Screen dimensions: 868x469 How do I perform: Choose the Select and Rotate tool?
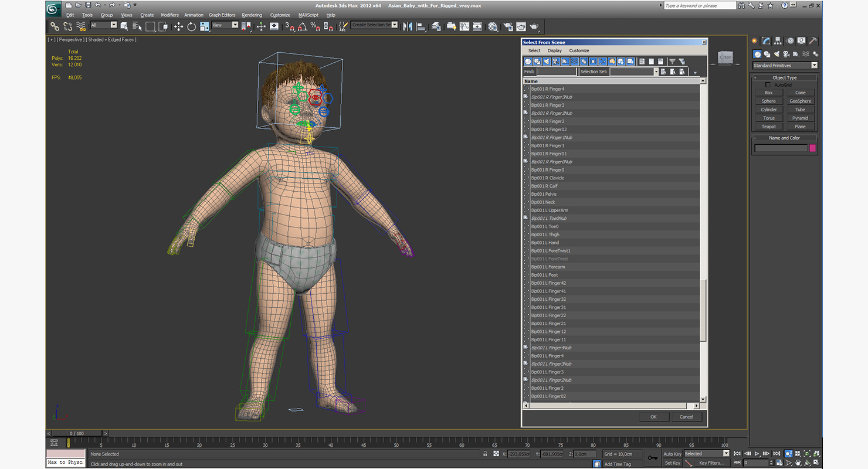pos(192,26)
